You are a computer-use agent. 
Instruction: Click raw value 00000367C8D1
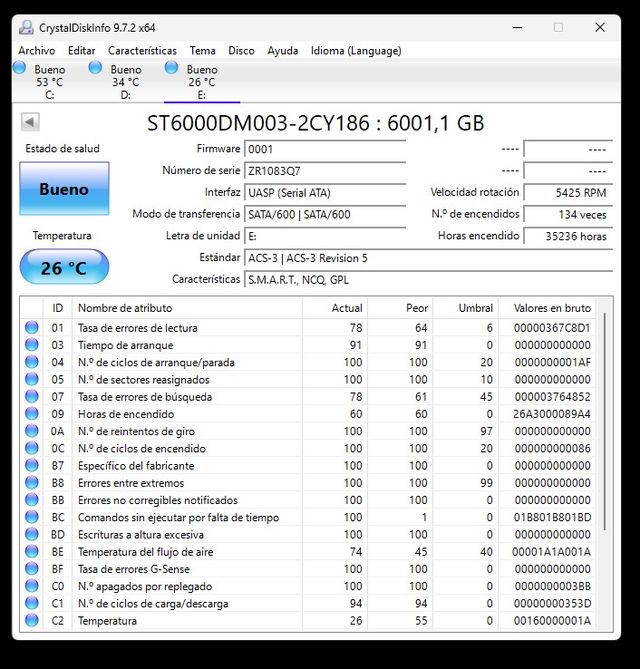point(552,328)
